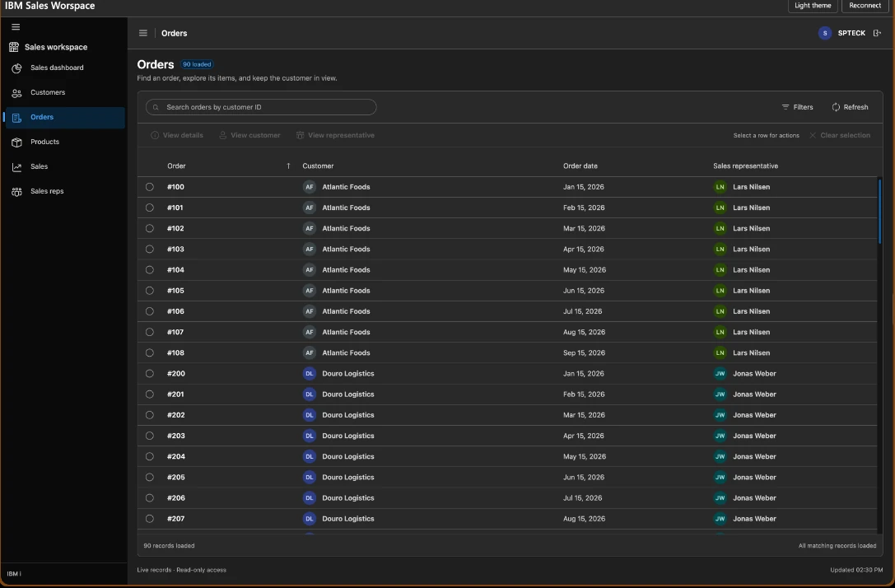Image resolution: width=895 pixels, height=588 pixels.
Task: Click order number #104
Action: (176, 270)
